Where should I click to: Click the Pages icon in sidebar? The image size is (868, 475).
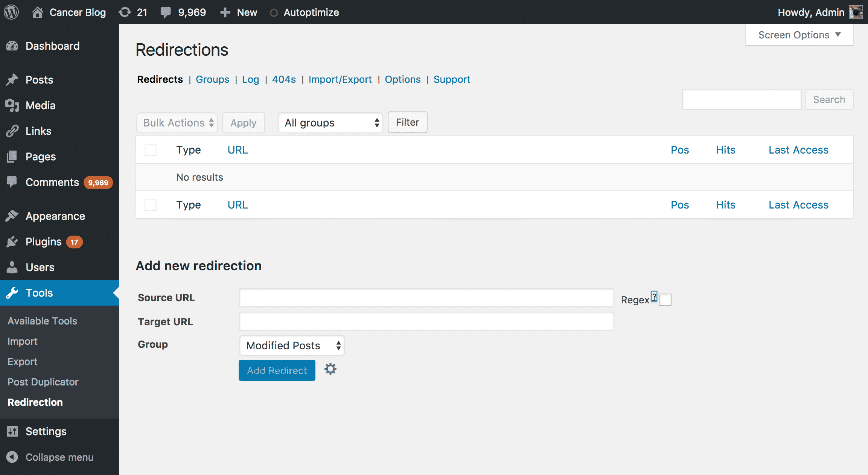tap(12, 157)
